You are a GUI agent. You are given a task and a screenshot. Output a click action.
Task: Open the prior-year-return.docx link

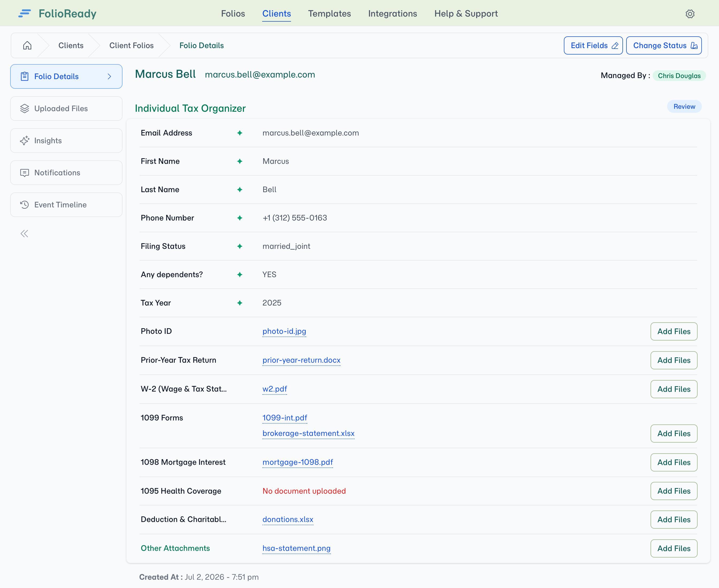(x=301, y=360)
